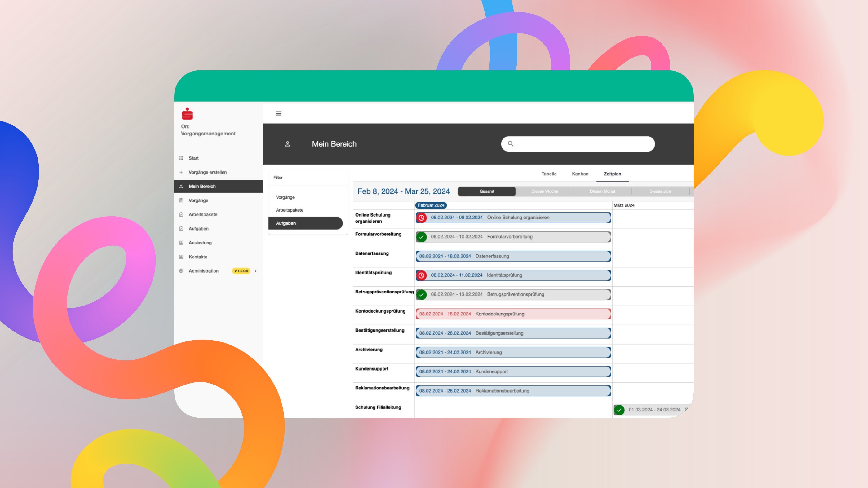Click the Auslastung badge icon

181,243
